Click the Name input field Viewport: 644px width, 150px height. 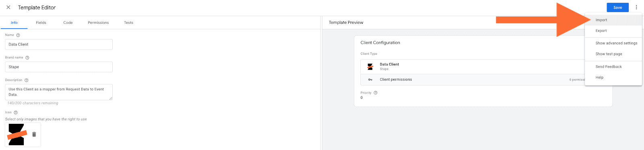59,44
